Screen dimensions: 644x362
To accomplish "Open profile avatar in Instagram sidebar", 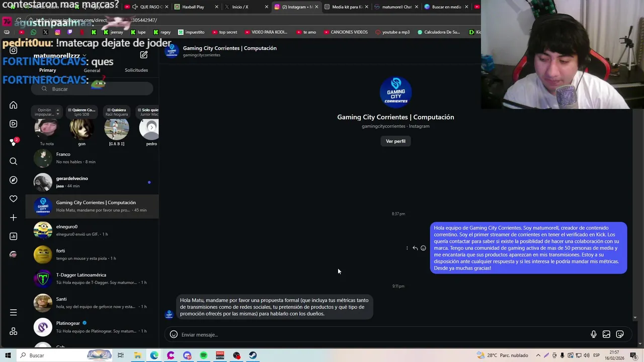I will pyautogui.click(x=14, y=254).
